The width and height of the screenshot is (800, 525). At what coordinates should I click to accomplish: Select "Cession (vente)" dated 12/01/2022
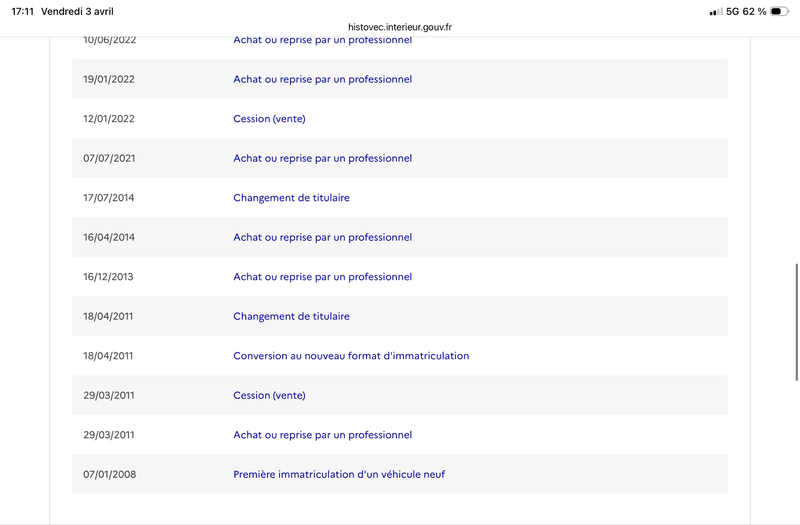click(x=269, y=119)
